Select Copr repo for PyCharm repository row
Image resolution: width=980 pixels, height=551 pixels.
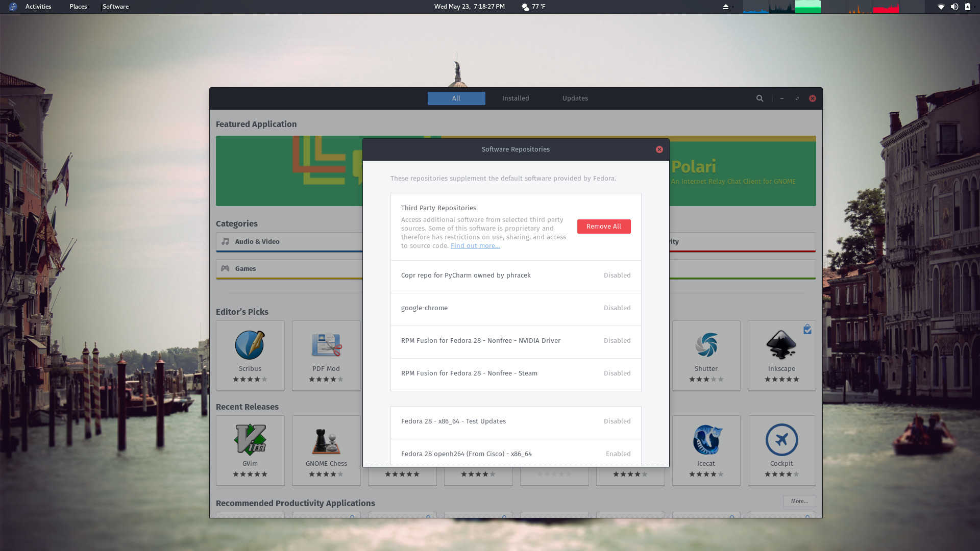516,275
